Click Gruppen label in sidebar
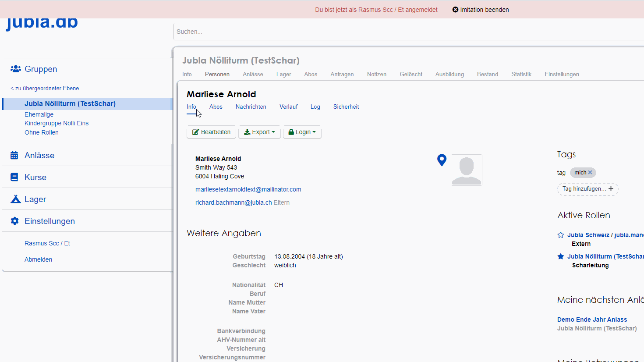The height and width of the screenshot is (362, 644). point(41,69)
